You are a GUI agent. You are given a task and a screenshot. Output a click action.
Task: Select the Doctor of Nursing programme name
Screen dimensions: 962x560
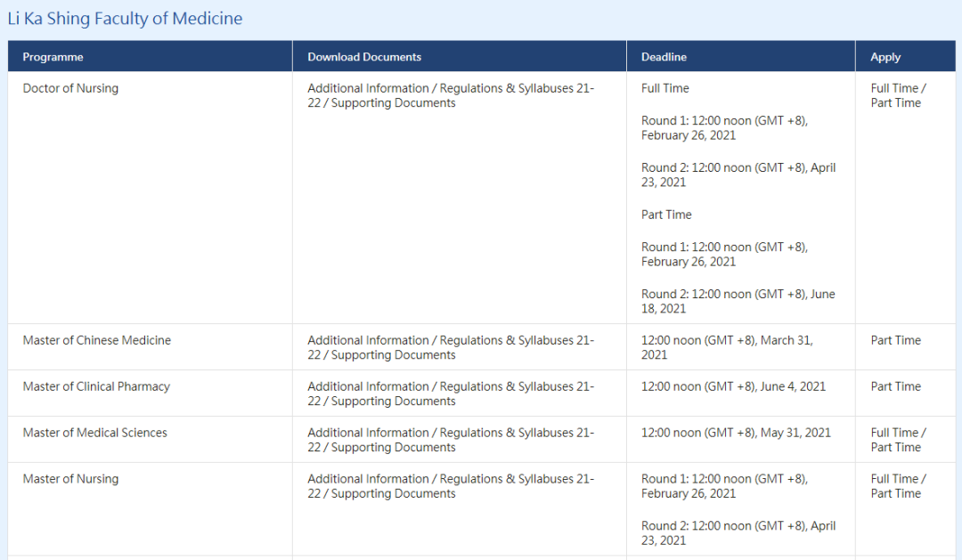70,88
